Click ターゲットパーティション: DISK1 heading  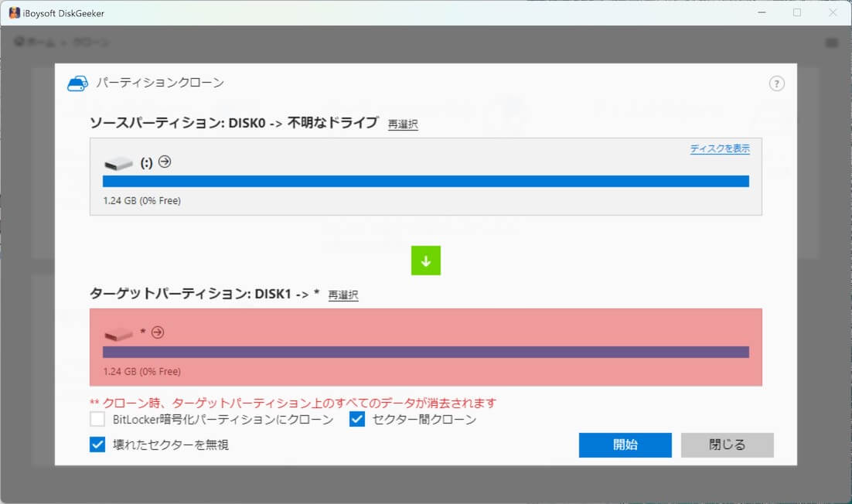click(x=204, y=294)
